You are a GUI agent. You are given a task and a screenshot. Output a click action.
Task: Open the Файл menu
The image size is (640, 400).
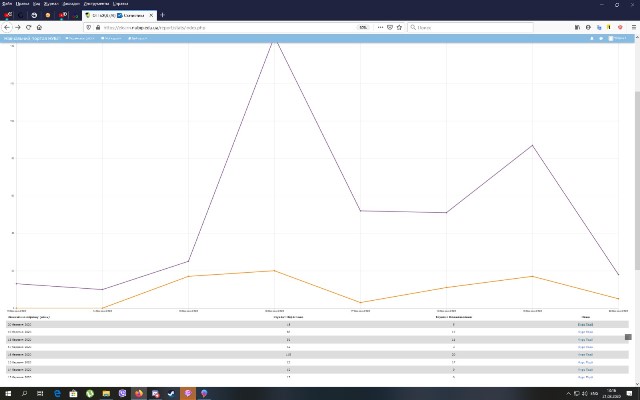6,4
